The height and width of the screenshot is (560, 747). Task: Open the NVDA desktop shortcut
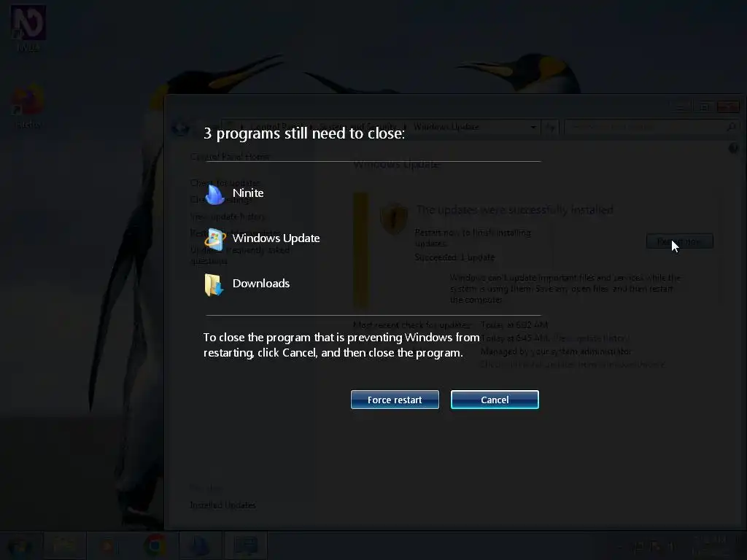tap(28, 28)
